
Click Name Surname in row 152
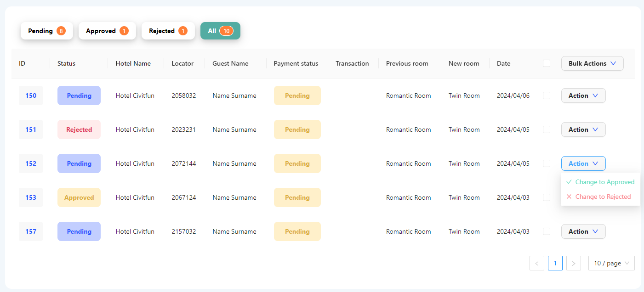[234, 163]
